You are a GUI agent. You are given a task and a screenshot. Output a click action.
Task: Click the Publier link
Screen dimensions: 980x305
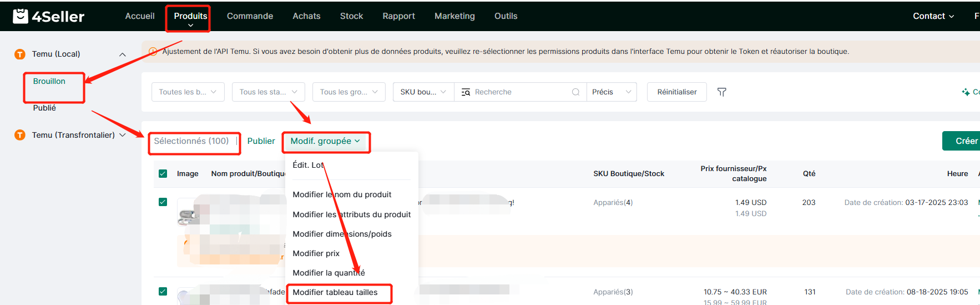point(261,141)
